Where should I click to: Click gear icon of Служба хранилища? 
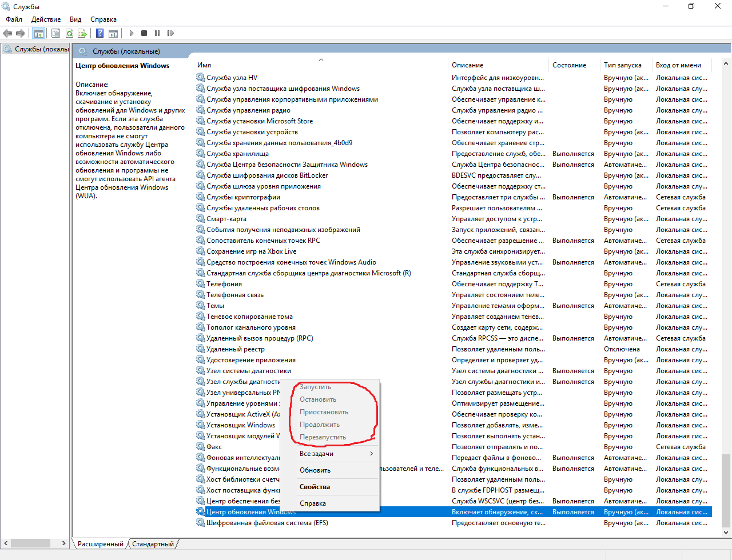[x=201, y=153]
